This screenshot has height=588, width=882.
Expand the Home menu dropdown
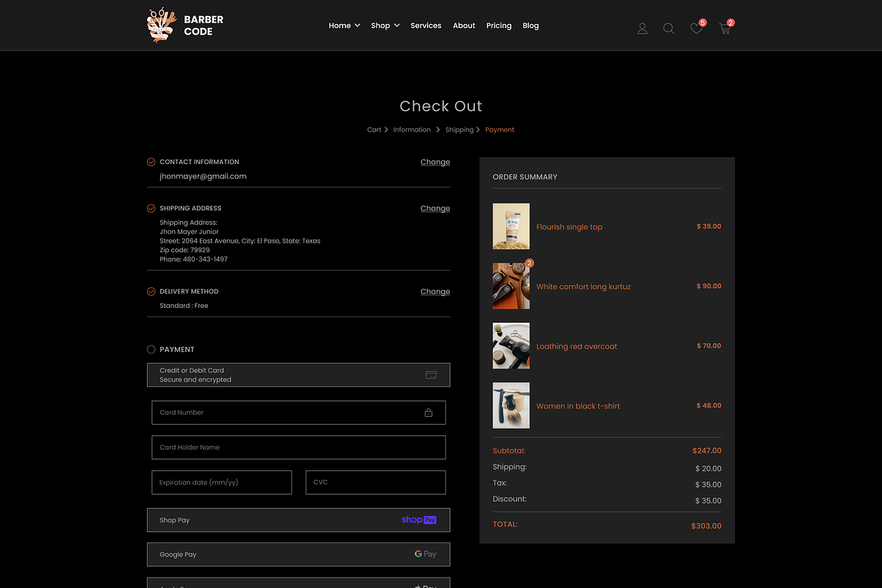tap(344, 25)
